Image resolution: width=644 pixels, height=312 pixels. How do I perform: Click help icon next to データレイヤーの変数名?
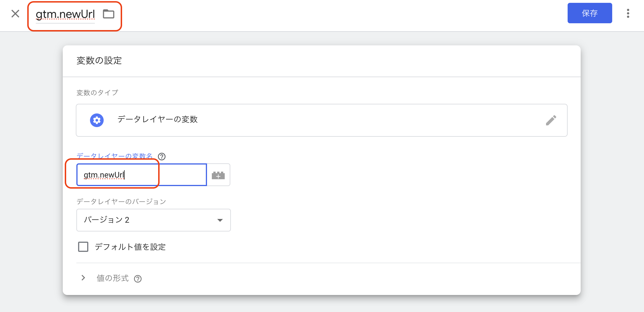(162, 157)
